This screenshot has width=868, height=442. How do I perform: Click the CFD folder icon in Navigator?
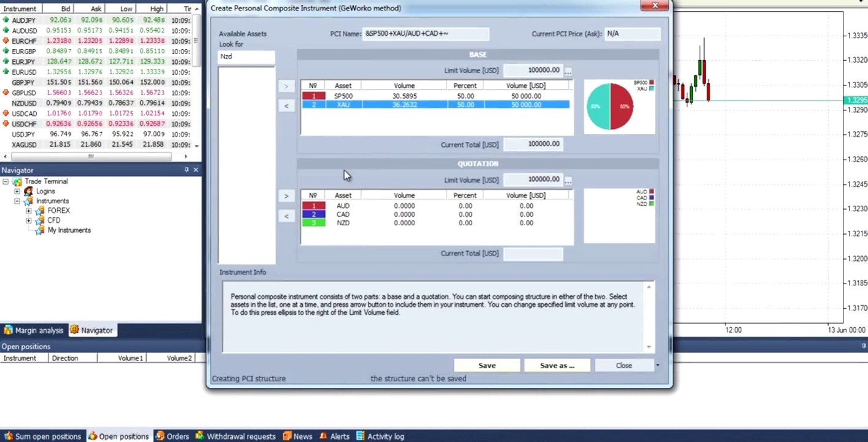[x=40, y=220]
